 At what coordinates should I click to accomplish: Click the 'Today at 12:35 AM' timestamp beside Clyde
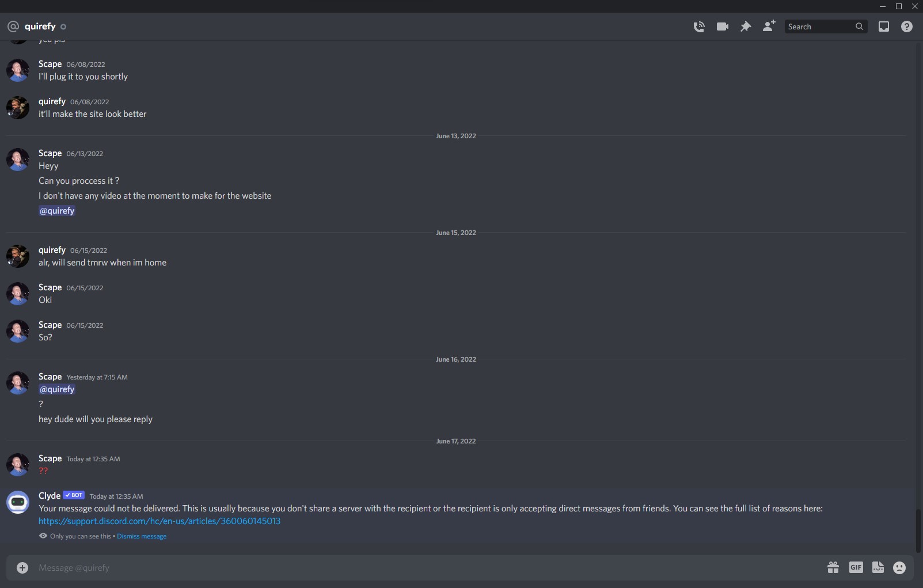(x=116, y=496)
